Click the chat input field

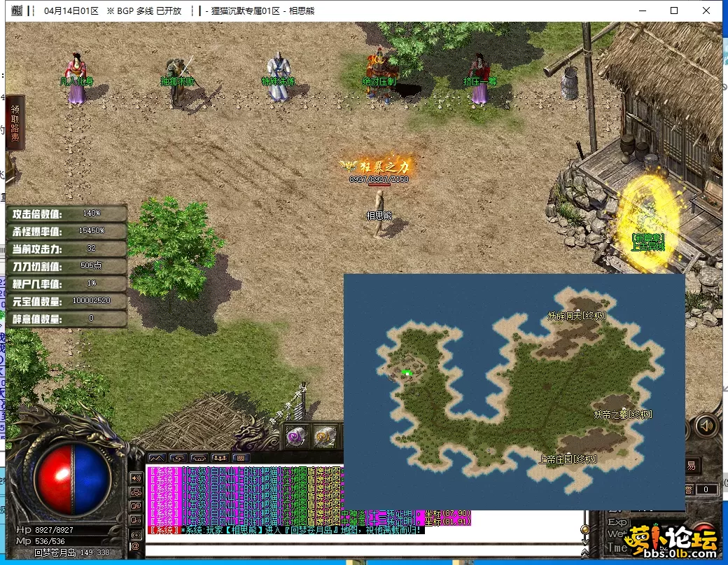coord(363,550)
